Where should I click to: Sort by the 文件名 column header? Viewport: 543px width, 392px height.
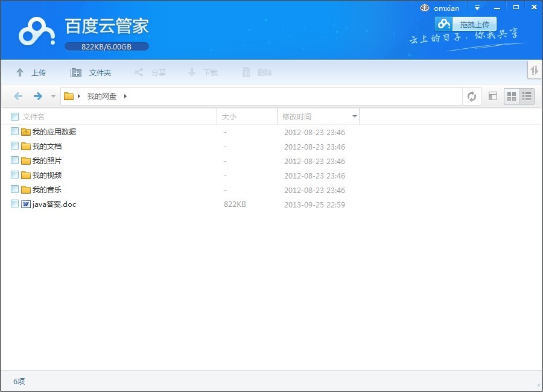tap(34, 117)
